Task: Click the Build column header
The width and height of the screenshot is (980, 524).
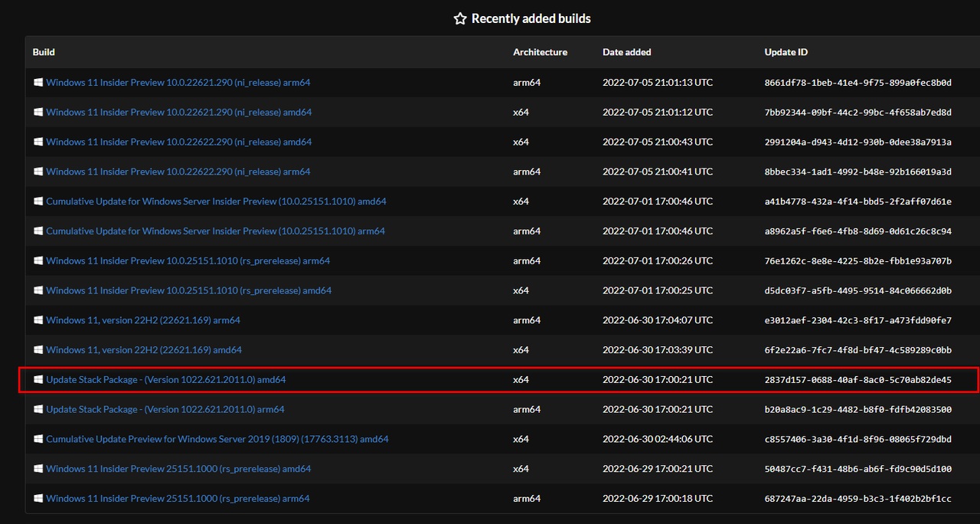Action: pyautogui.click(x=44, y=52)
